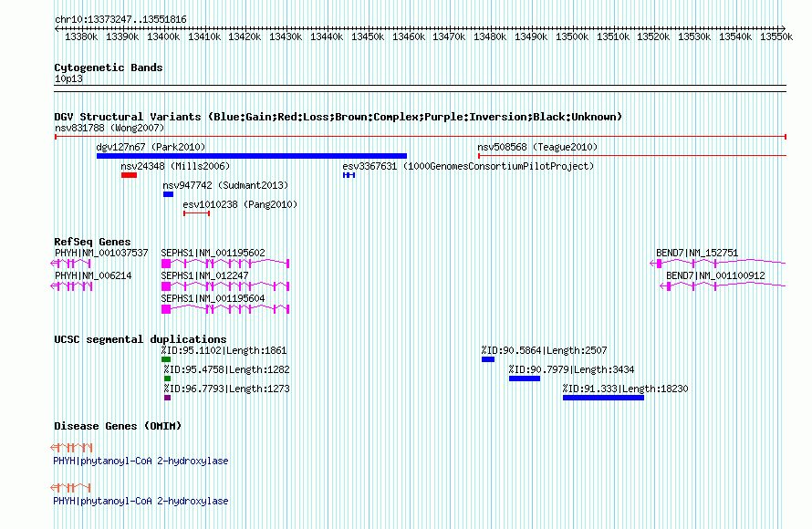The width and height of the screenshot is (812, 529).
Task: Click the %ID:91.333|Length:18230 label
Action: pos(626,389)
